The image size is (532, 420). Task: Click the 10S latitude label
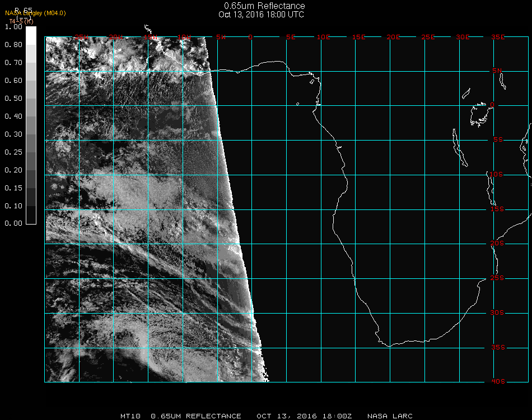(x=496, y=174)
